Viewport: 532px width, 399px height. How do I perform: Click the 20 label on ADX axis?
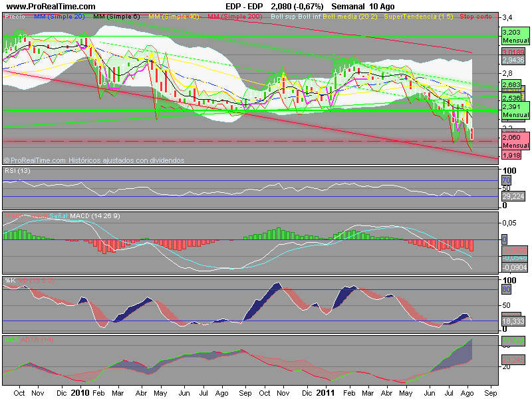506,367
